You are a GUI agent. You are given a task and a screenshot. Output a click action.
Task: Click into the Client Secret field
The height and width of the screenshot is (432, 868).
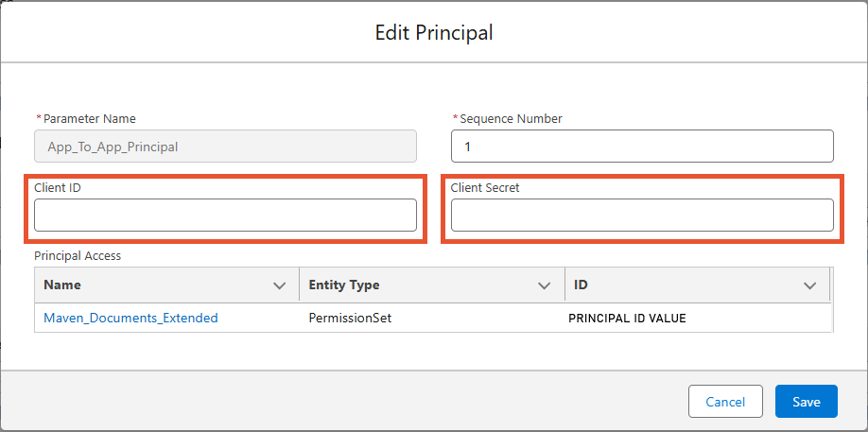click(x=642, y=215)
